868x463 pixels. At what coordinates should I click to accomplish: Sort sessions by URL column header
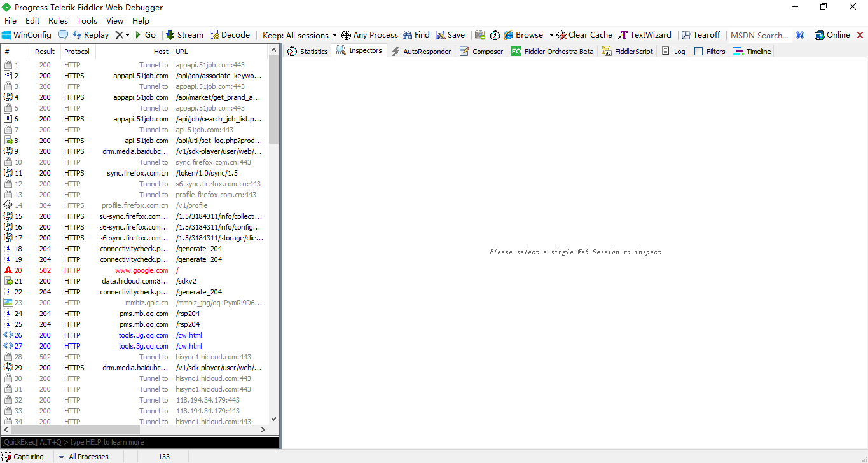220,52
